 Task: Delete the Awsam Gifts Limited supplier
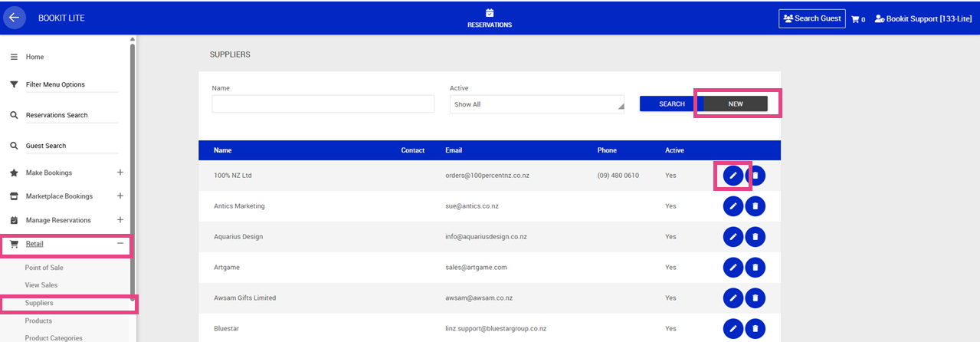coord(755,298)
